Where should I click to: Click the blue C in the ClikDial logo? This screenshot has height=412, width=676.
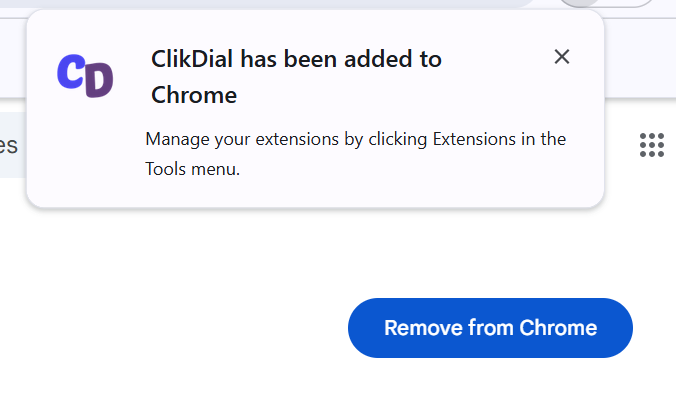coord(71,72)
